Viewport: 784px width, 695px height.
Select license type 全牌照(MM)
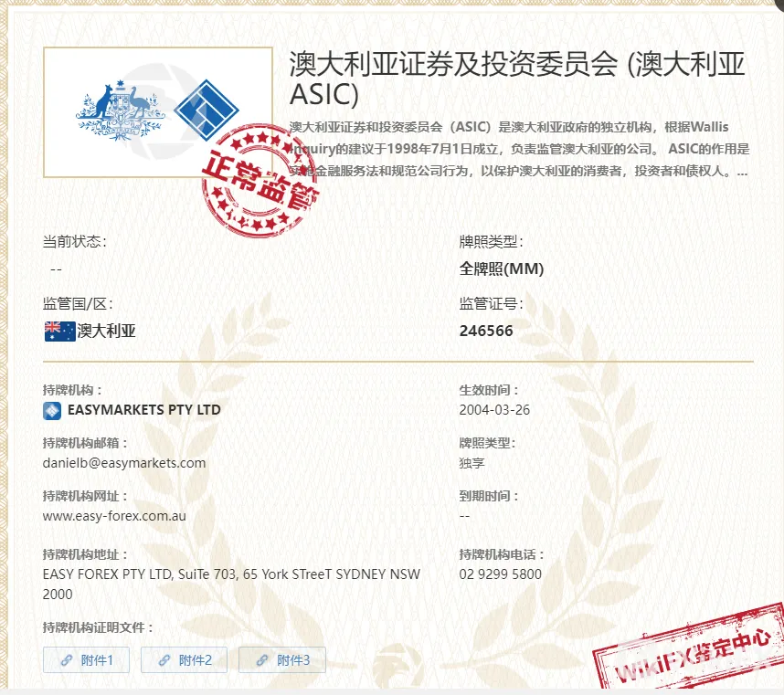[x=502, y=269]
